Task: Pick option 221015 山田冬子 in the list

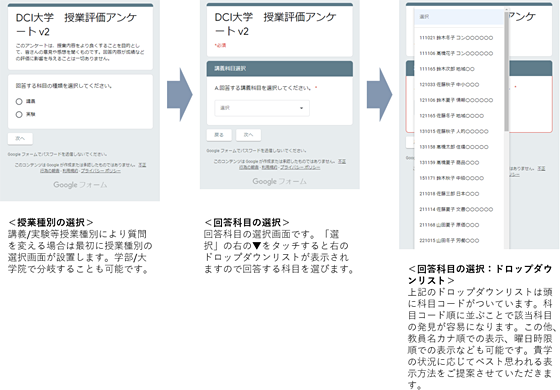Action: tap(459, 240)
